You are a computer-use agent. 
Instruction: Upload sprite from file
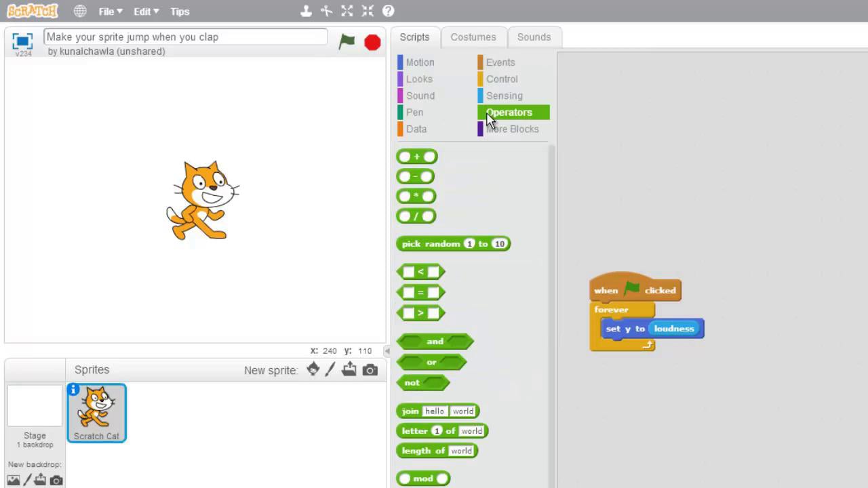349,369
